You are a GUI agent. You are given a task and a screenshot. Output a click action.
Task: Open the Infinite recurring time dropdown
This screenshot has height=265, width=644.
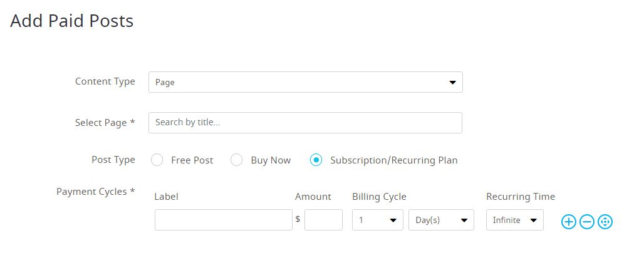click(x=514, y=220)
